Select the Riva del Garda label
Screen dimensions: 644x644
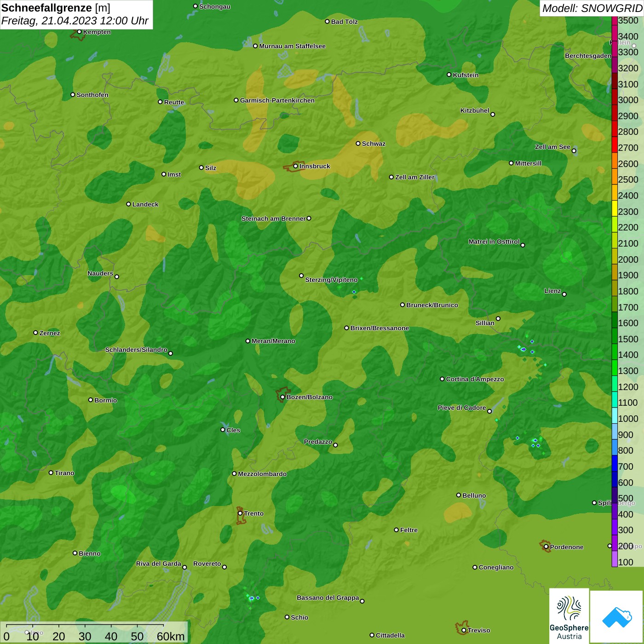coord(158,563)
